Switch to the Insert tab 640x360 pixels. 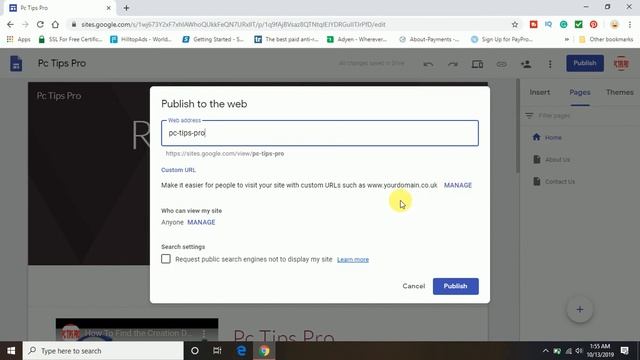pyautogui.click(x=540, y=92)
